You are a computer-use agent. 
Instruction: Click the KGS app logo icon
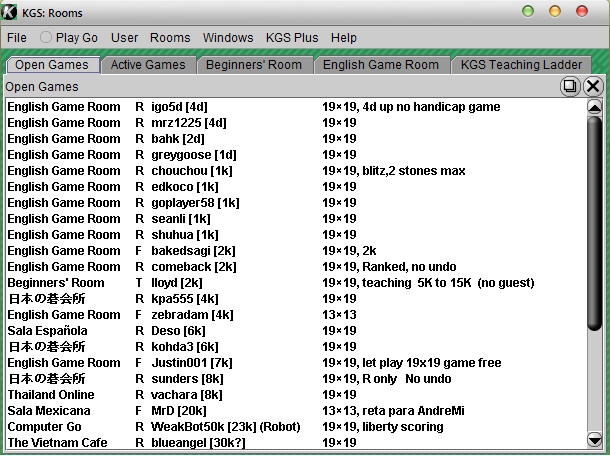coord(9,12)
